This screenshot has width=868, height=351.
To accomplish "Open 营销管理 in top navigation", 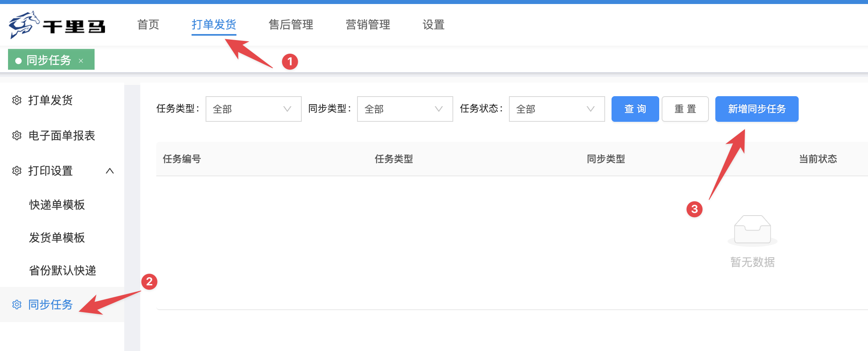I will (368, 25).
